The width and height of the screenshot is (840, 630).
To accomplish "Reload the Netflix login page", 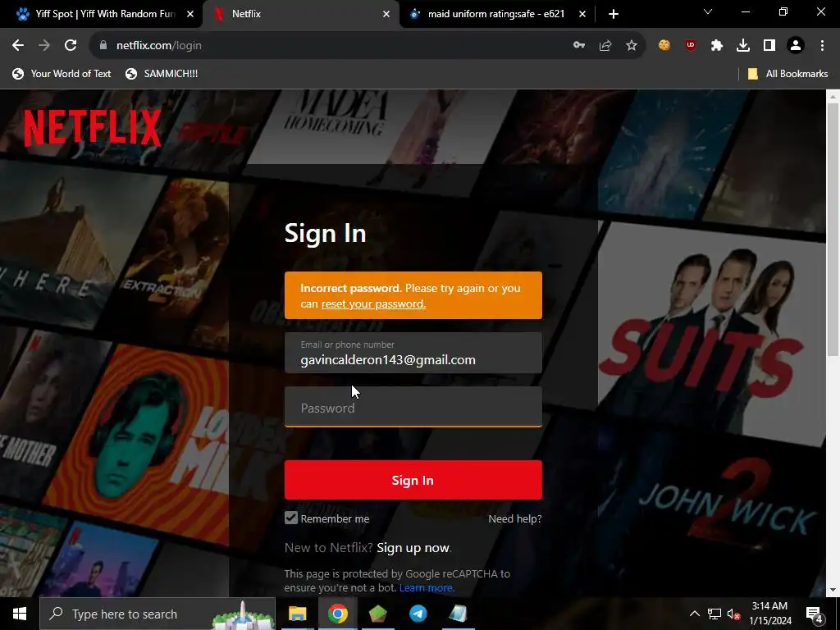I will (71, 46).
